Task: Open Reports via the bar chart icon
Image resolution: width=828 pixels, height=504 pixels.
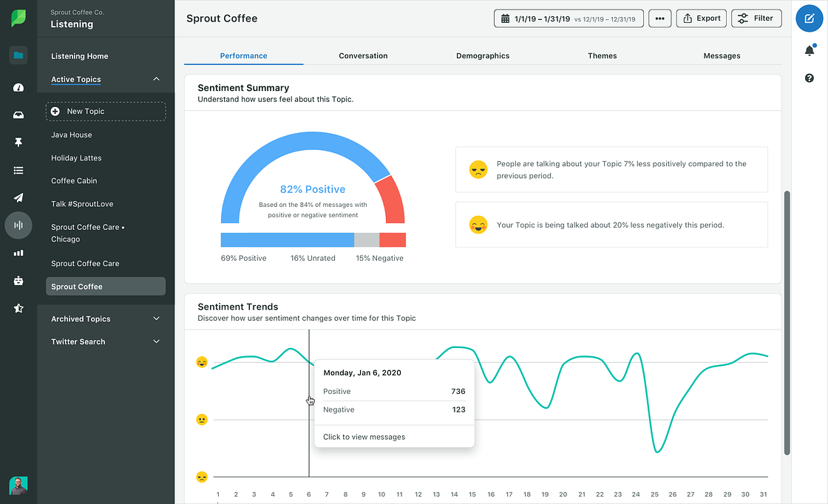Action: [x=18, y=253]
